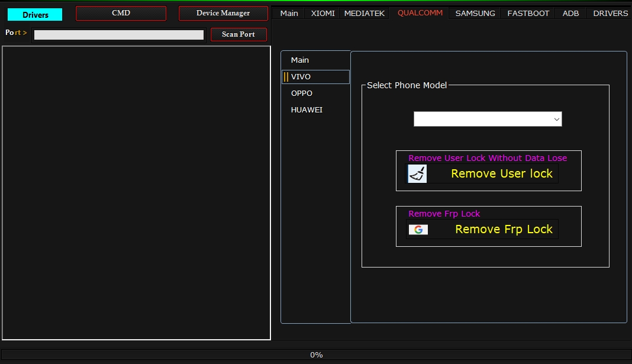Switch to the Main top tab
632x364 pixels.
289,13
